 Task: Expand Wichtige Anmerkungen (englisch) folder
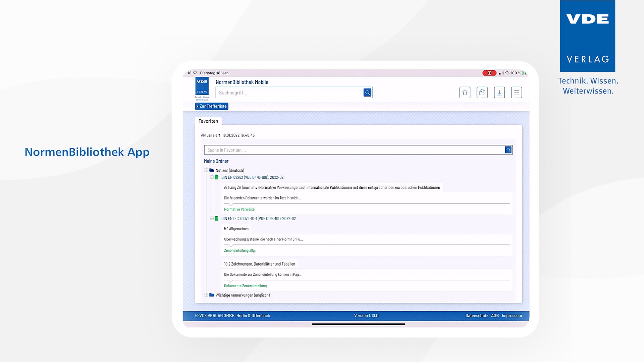pyautogui.click(x=206, y=295)
